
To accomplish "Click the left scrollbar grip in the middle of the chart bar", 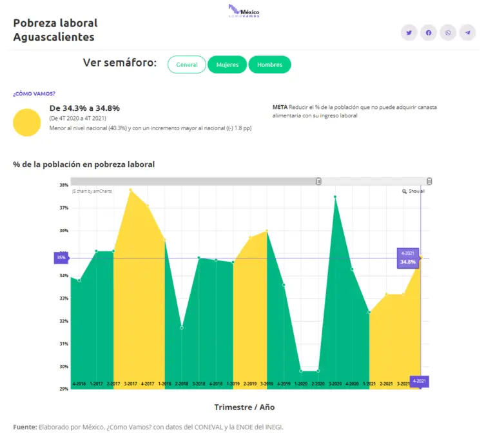I will tap(318, 182).
